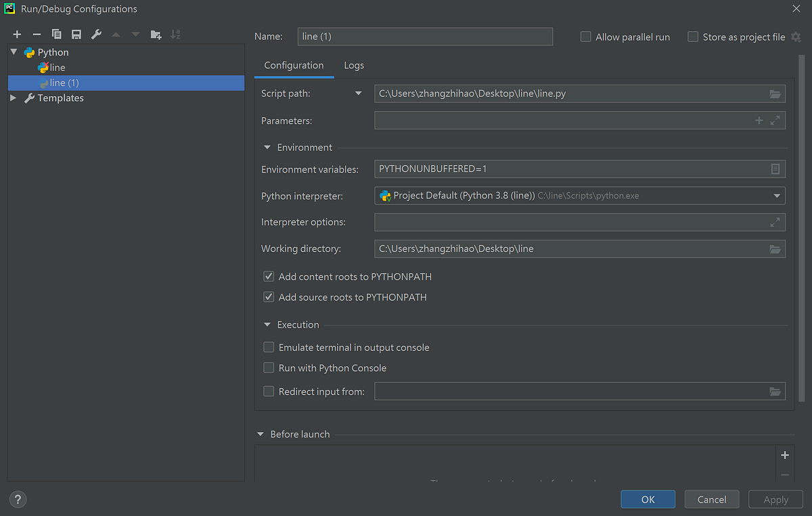The image size is (812, 516).
Task: Enable Run with Python Console checkbox
Action: (269, 368)
